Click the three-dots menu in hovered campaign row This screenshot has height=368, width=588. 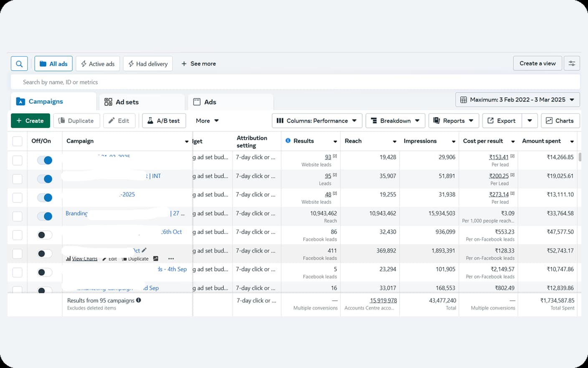171,259
